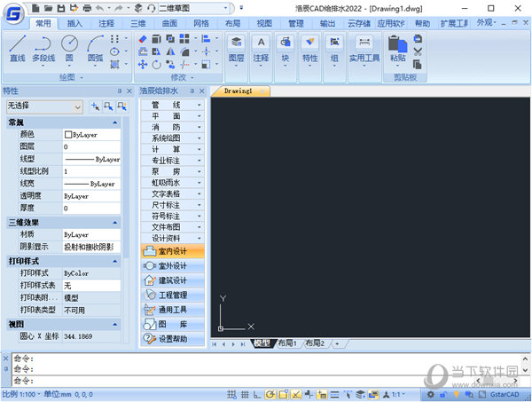Select the 圆弧 arc tool
532x402 pixels.
coord(96,49)
